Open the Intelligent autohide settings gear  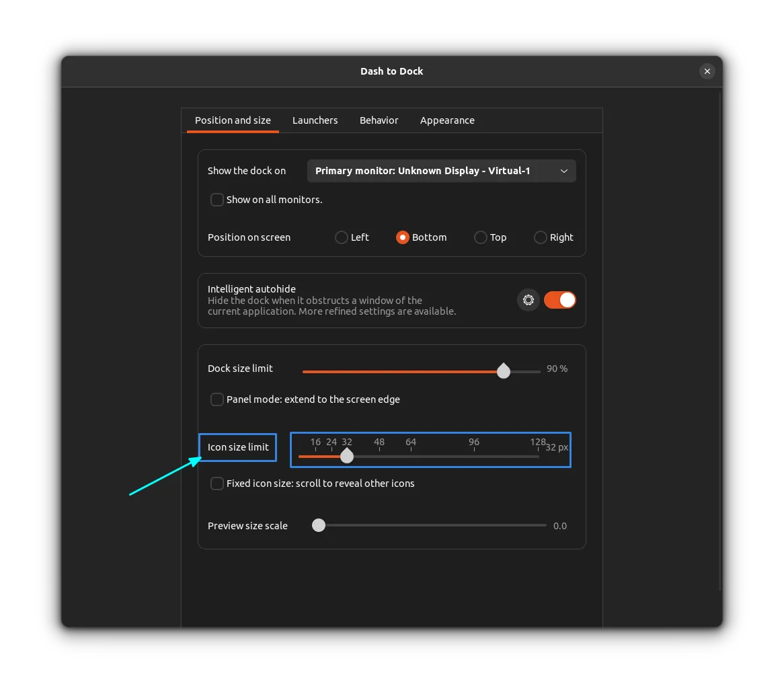[x=528, y=300]
